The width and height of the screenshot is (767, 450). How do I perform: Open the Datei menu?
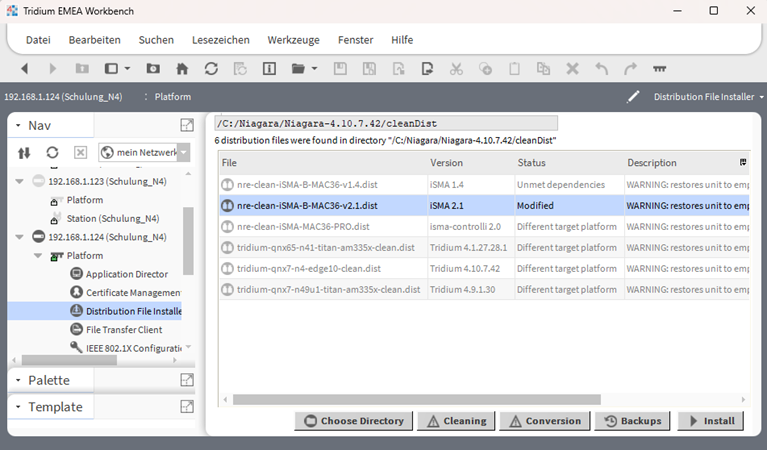coord(38,40)
